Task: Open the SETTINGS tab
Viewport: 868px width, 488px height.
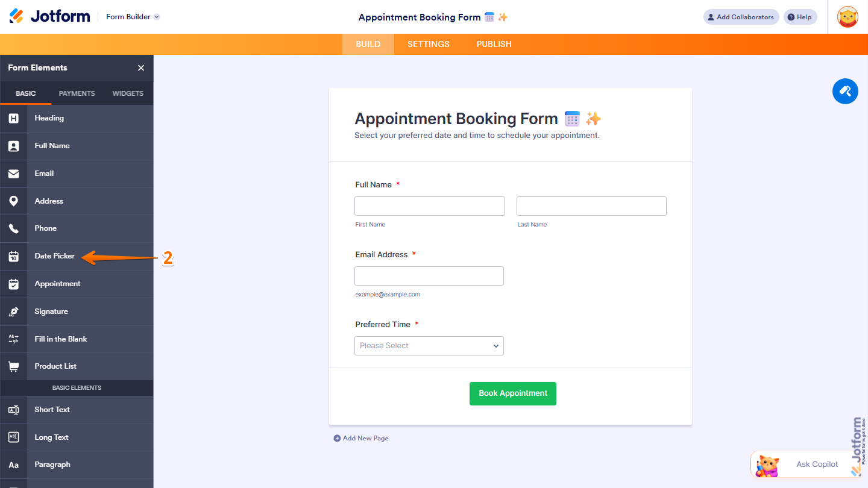Action: 428,44
